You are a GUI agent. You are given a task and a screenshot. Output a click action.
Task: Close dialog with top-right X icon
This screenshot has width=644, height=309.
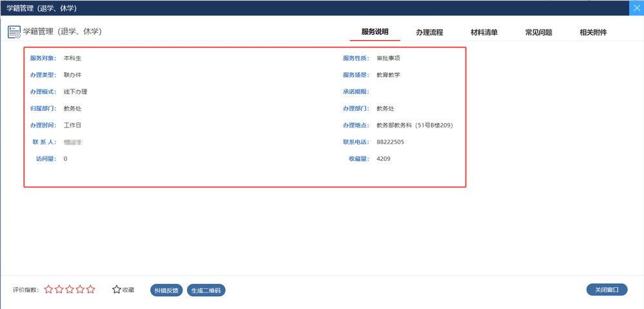635,8
